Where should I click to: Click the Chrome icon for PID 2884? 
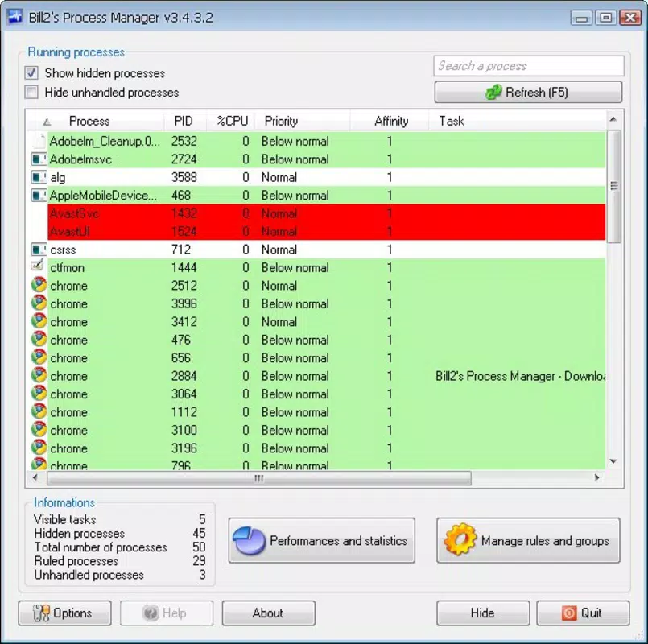point(39,376)
